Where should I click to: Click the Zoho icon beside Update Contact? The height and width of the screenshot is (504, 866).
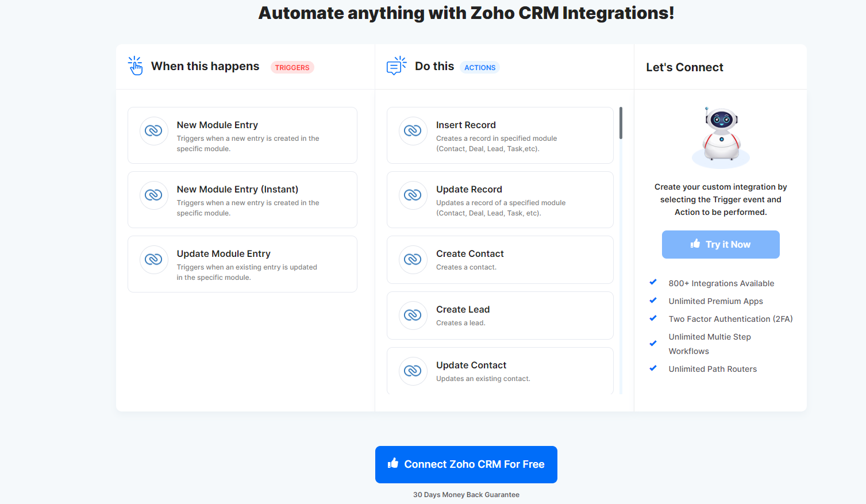(x=413, y=371)
